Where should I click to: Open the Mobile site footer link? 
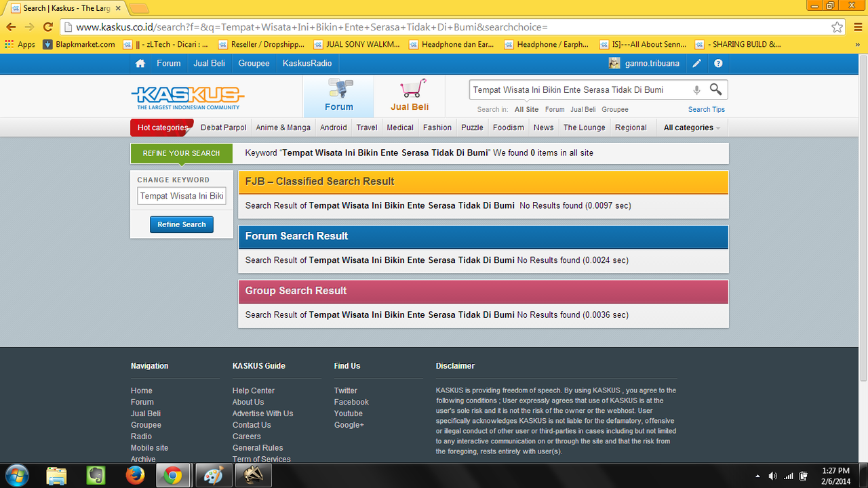[x=149, y=448]
